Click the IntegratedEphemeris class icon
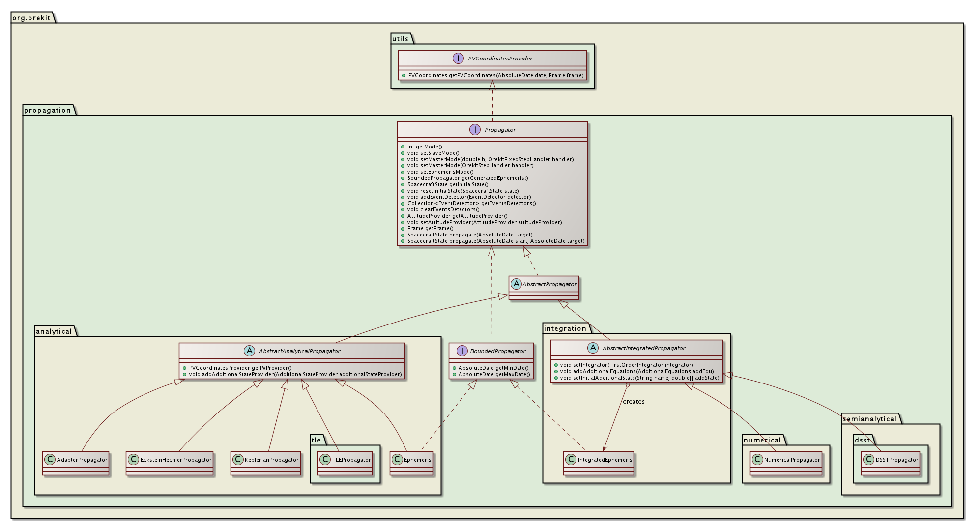980x531 pixels. click(570, 460)
